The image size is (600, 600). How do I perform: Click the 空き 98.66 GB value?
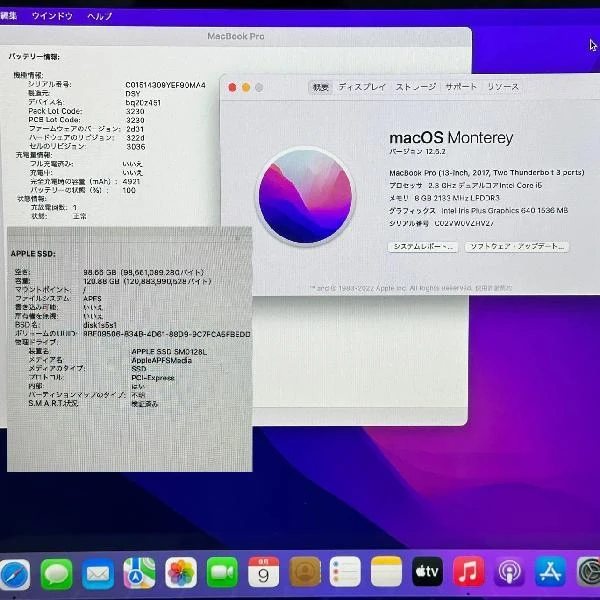pos(143,272)
